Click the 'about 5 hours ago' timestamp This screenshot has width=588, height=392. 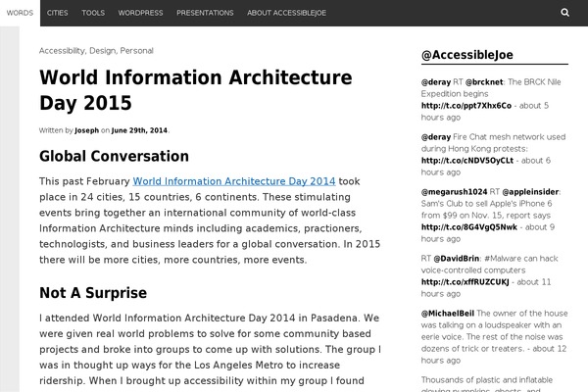[485, 112]
